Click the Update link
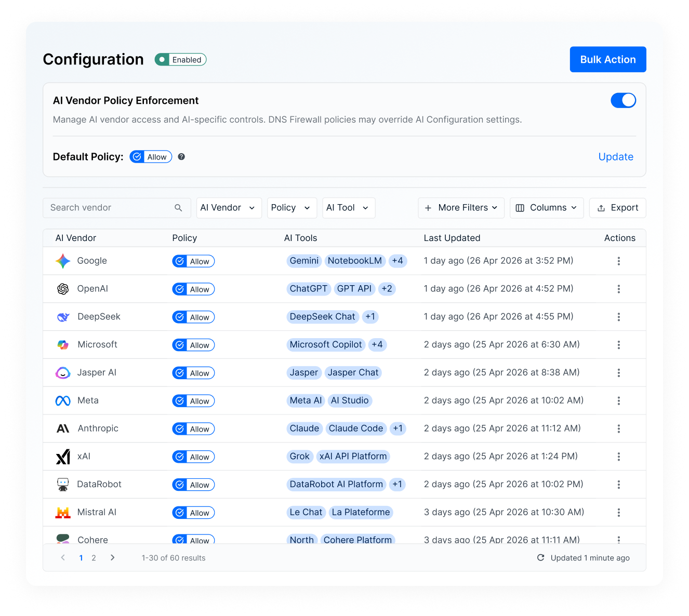Screen dimensions: 689x616 click(616, 157)
